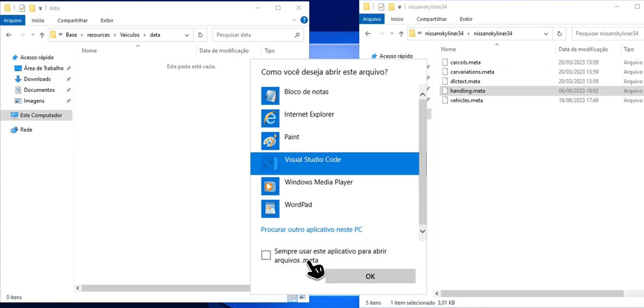
Task: Click Properties icon in data window title bar
Action: click(22, 8)
